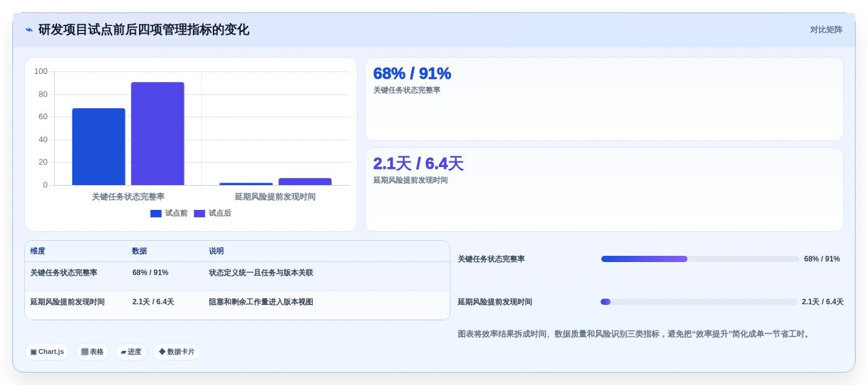
Task: Click the 68% / 91% progress value
Action: (822, 259)
